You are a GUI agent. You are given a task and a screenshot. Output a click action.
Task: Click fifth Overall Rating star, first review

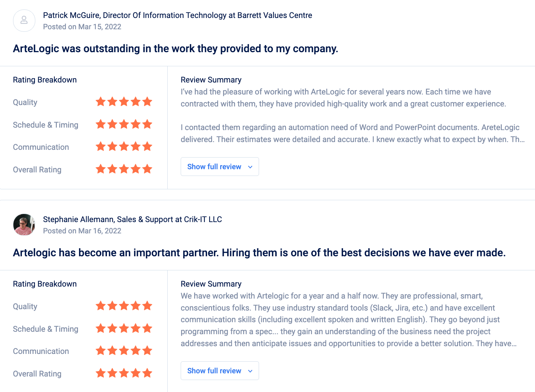click(x=147, y=169)
